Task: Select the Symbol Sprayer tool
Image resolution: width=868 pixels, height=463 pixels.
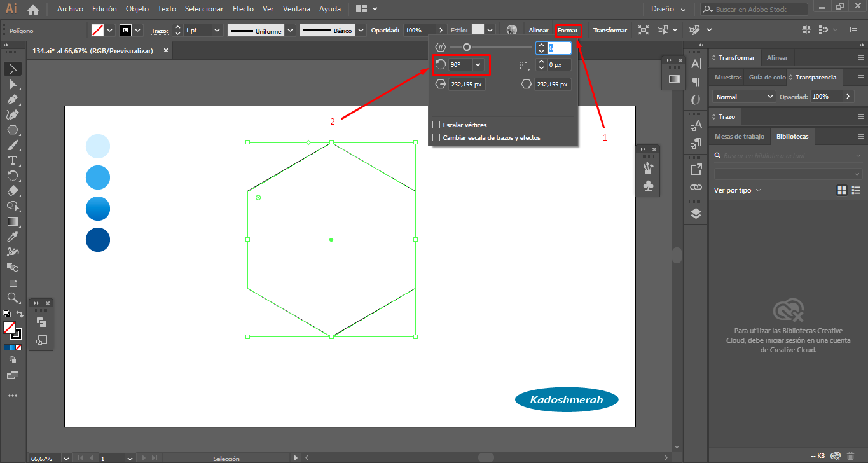Action: 12,252
